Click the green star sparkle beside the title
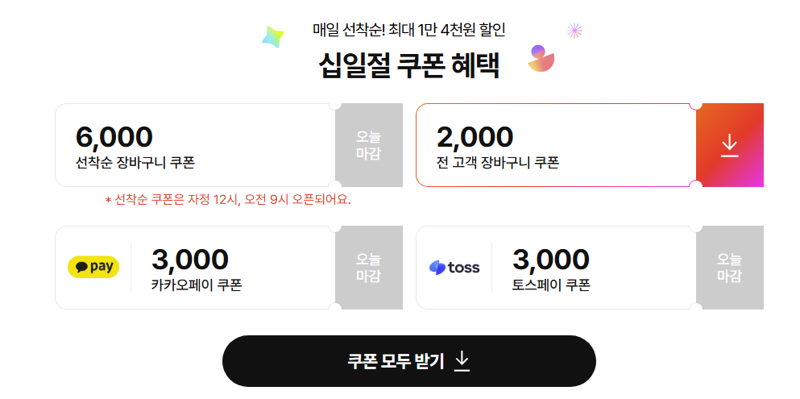Viewport: 800px width, 399px height. 272,37
